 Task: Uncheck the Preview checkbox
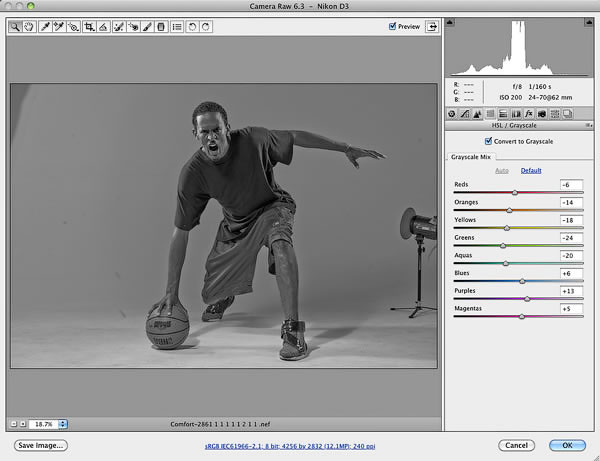[x=393, y=27]
